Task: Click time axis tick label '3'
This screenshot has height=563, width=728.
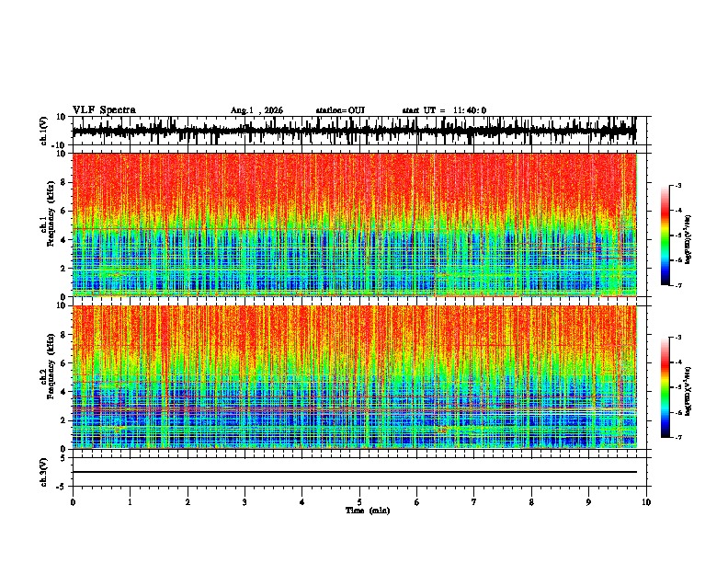Action: coord(245,502)
